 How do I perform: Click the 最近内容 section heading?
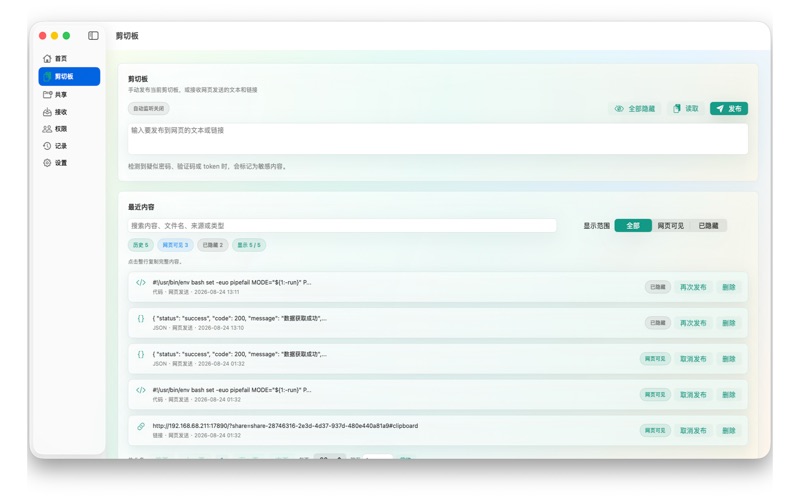point(141,207)
